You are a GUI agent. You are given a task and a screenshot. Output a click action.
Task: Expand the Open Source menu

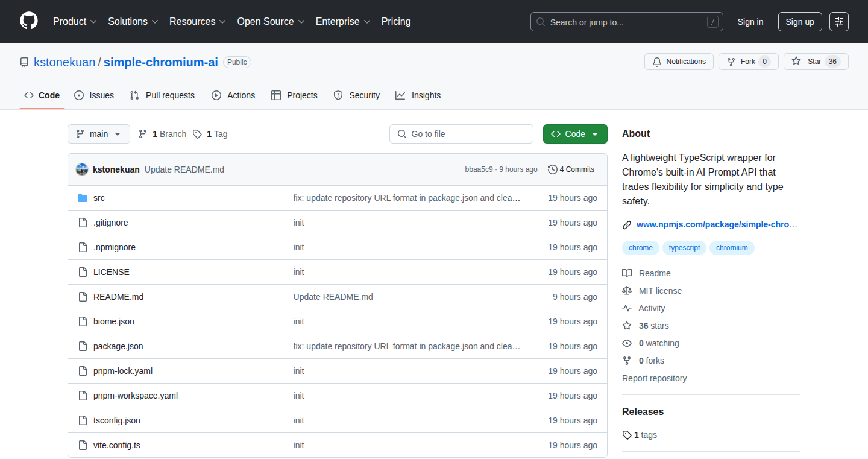click(x=271, y=22)
